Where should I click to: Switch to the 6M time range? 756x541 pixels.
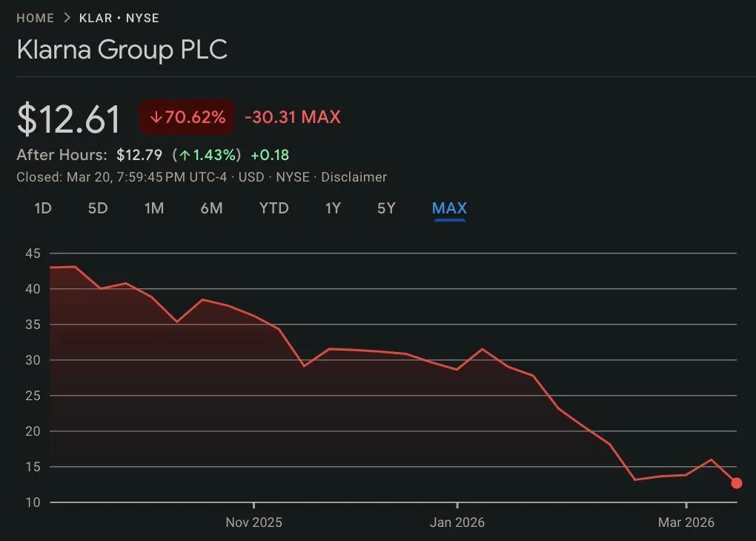click(x=211, y=209)
